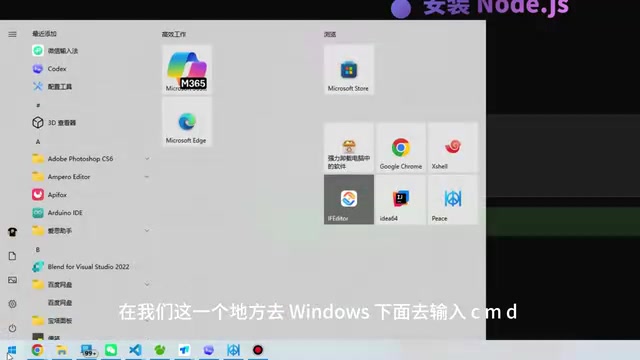Click the 高效工作 tile group title
The width and height of the screenshot is (640, 360).
click(x=174, y=34)
